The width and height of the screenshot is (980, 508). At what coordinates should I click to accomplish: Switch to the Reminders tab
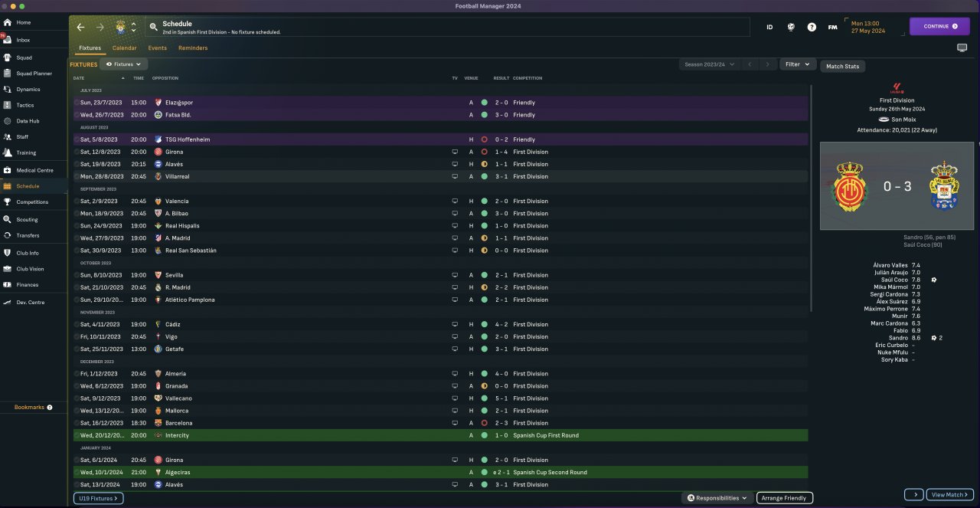(193, 48)
